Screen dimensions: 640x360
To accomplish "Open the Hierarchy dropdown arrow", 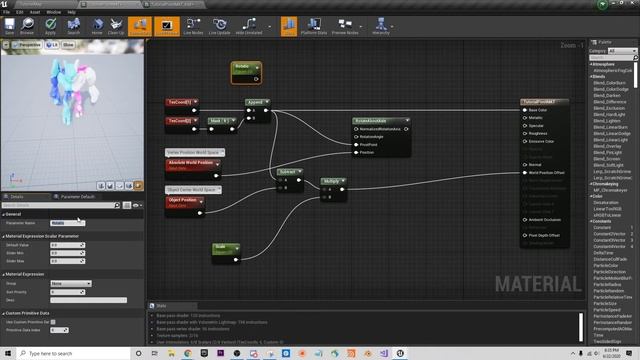I will tap(392, 27).
